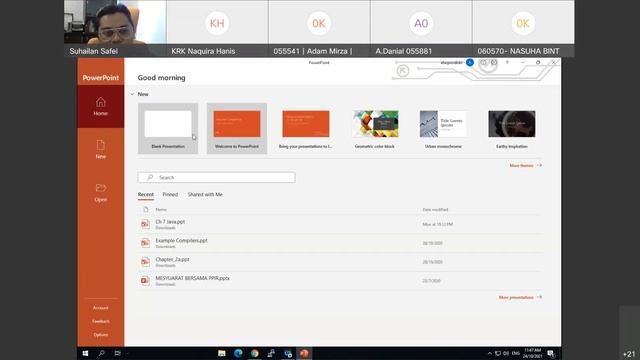
Task: Pick the Urban monochrome theme
Action: pos(443,129)
